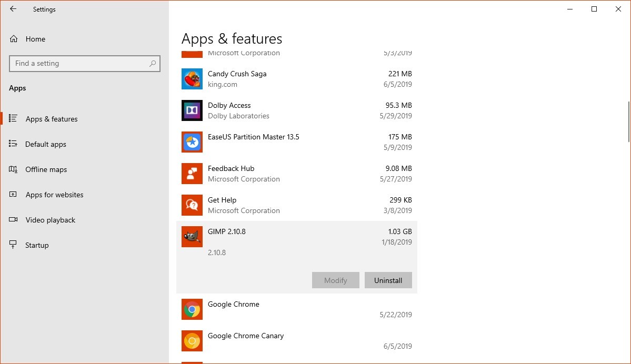Click the Apps for websites icon
Screen dimensions: 631x364
point(13,194)
